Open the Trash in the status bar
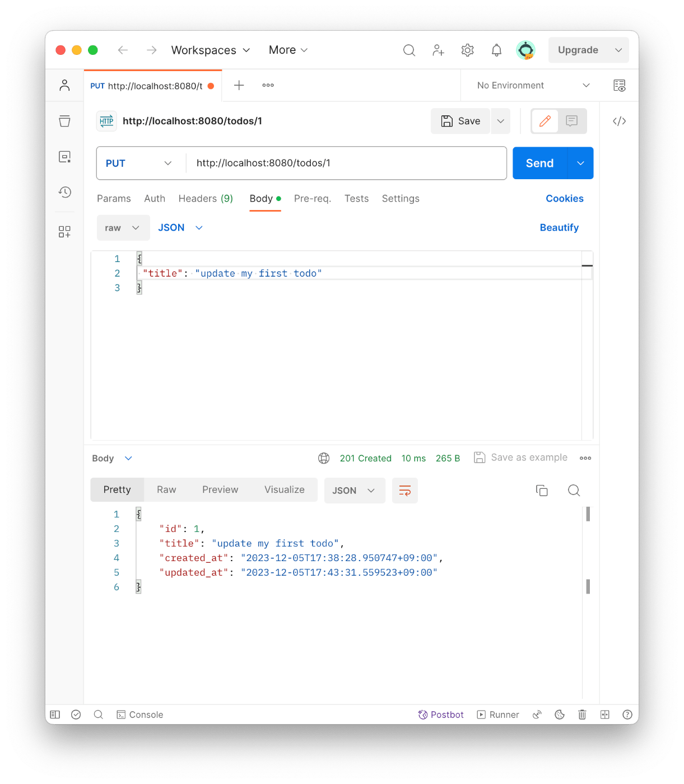This screenshot has height=784, width=684. [x=582, y=715]
